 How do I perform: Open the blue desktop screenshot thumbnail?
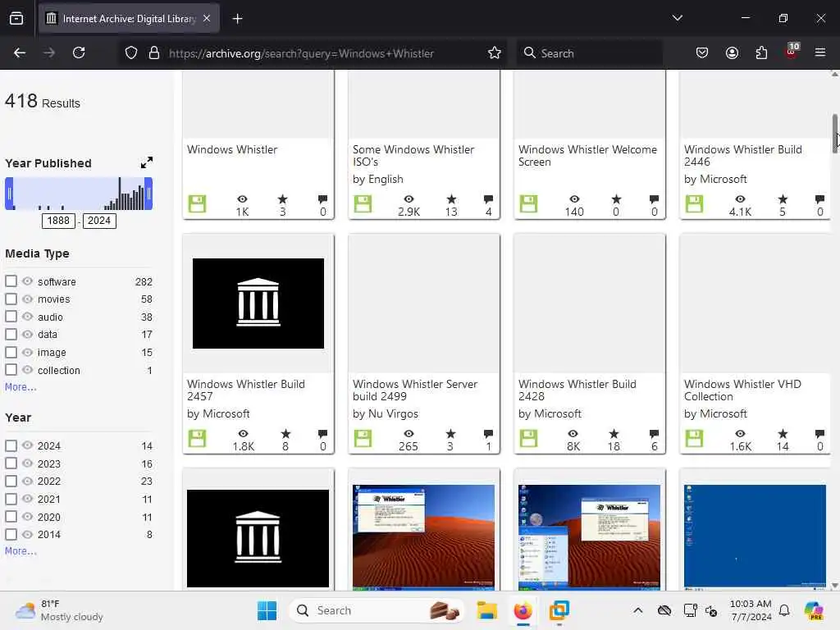[755, 536]
